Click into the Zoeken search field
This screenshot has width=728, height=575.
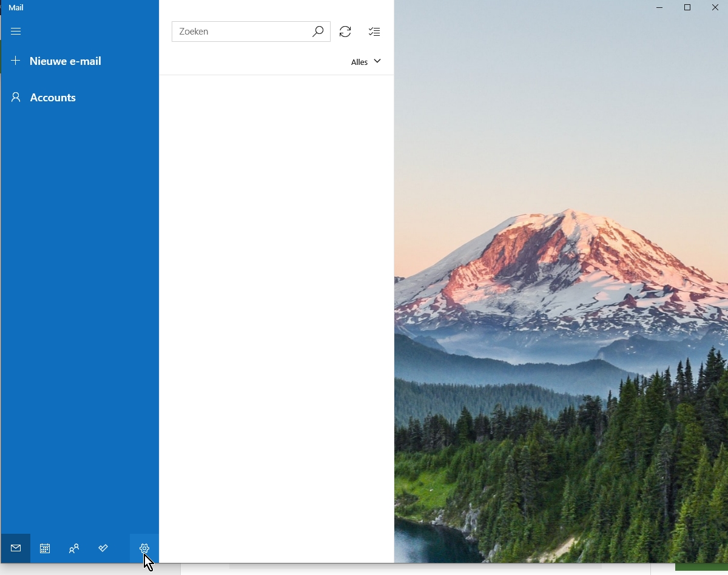point(243,32)
